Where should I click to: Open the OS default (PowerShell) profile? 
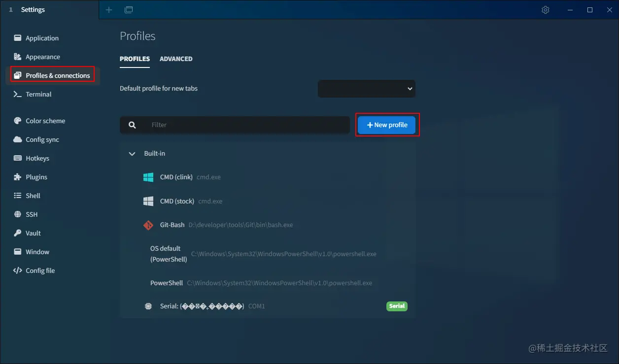click(268, 254)
